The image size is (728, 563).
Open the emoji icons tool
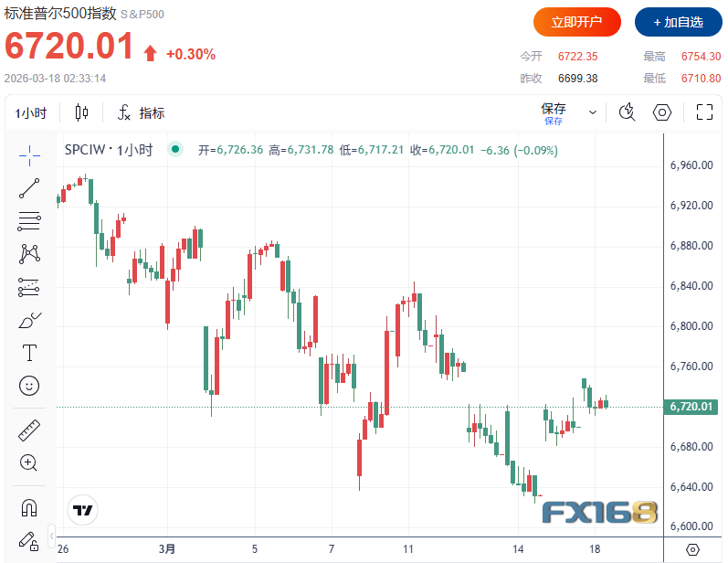29,386
